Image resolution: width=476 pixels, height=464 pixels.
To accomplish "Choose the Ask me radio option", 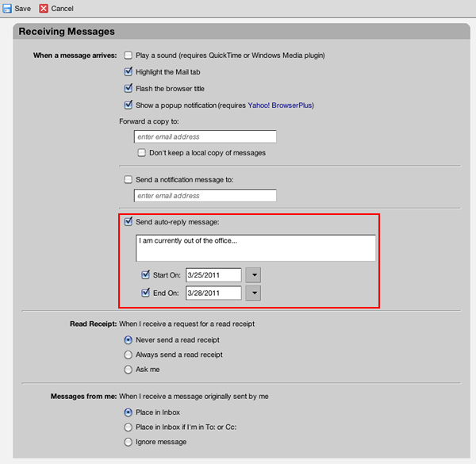I will [128, 370].
